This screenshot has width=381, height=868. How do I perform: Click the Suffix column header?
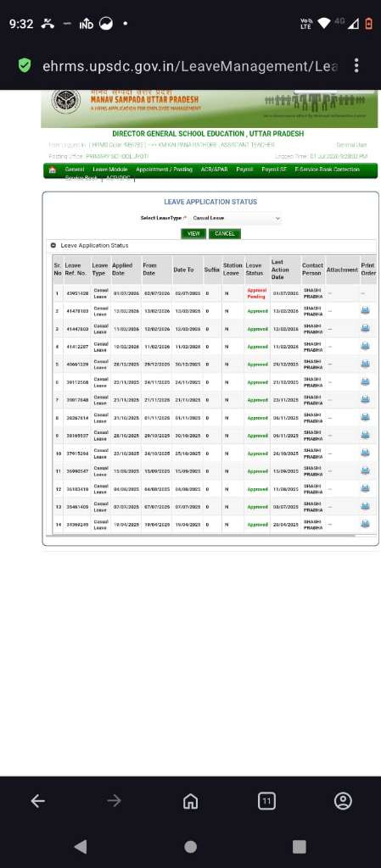point(212,270)
